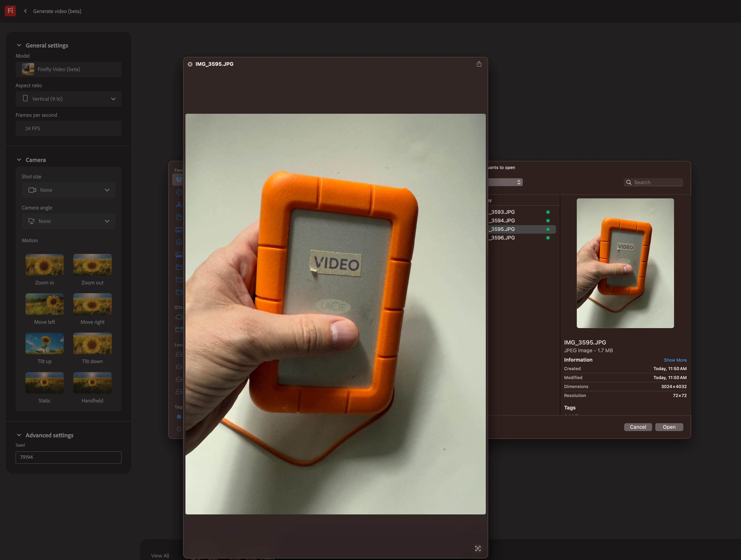Collapse the Camera section
Screen dimensions: 741x560
[19, 160]
